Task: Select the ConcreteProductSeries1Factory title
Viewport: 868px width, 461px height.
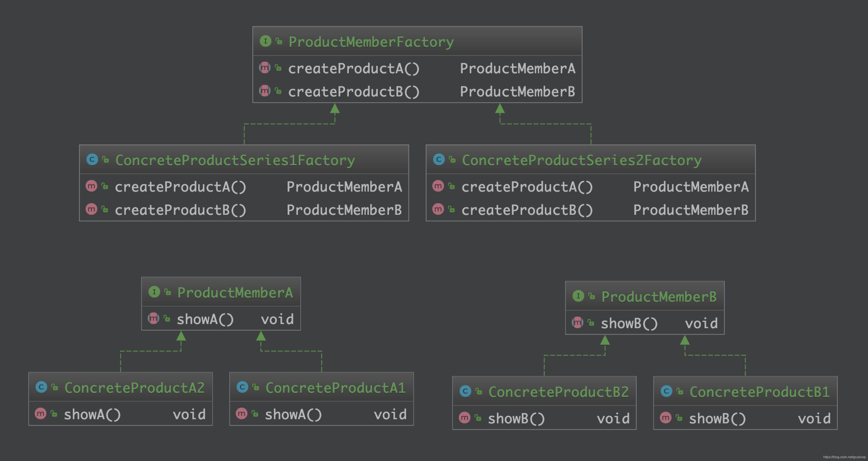Action: (x=235, y=160)
